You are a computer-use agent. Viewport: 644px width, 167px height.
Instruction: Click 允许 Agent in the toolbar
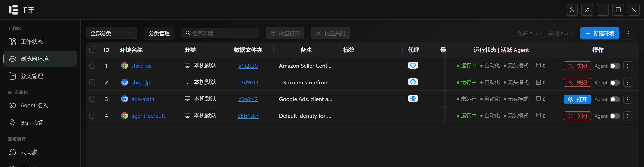(530, 33)
